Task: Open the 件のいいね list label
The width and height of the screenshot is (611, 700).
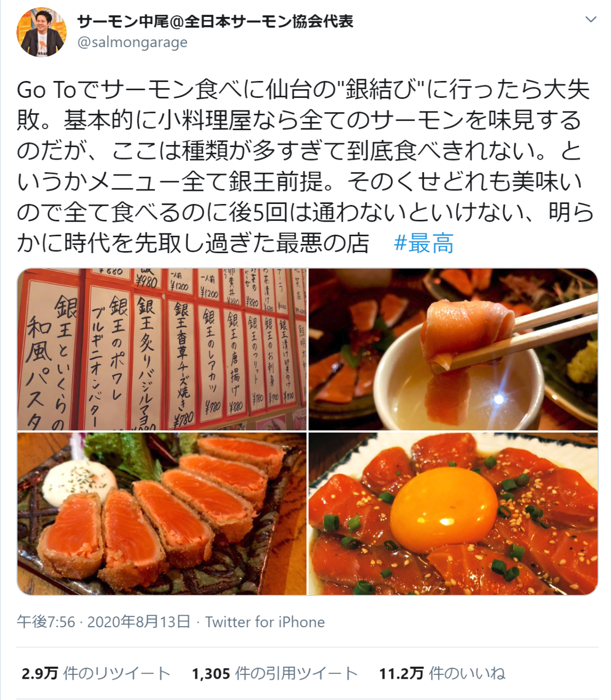Action: pos(467,673)
